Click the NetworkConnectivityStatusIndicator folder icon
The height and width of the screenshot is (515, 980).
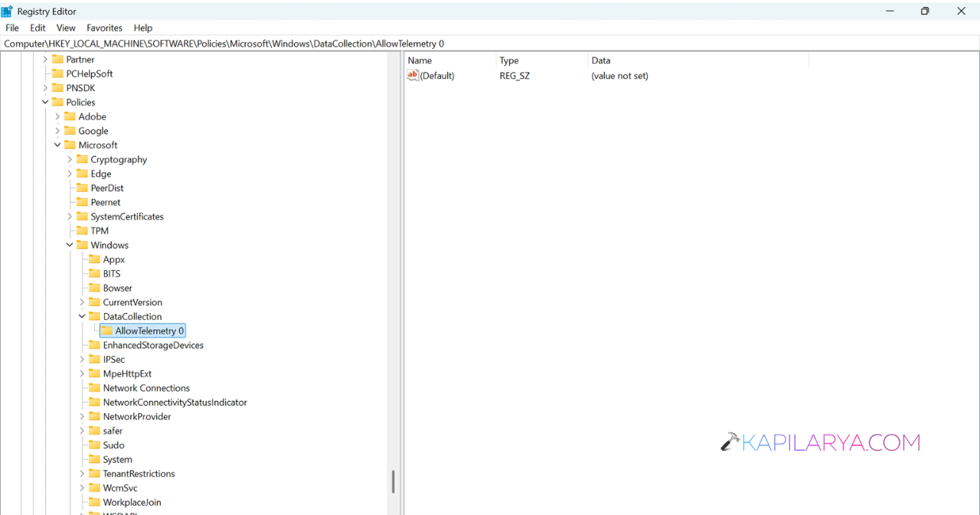pyautogui.click(x=94, y=402)
